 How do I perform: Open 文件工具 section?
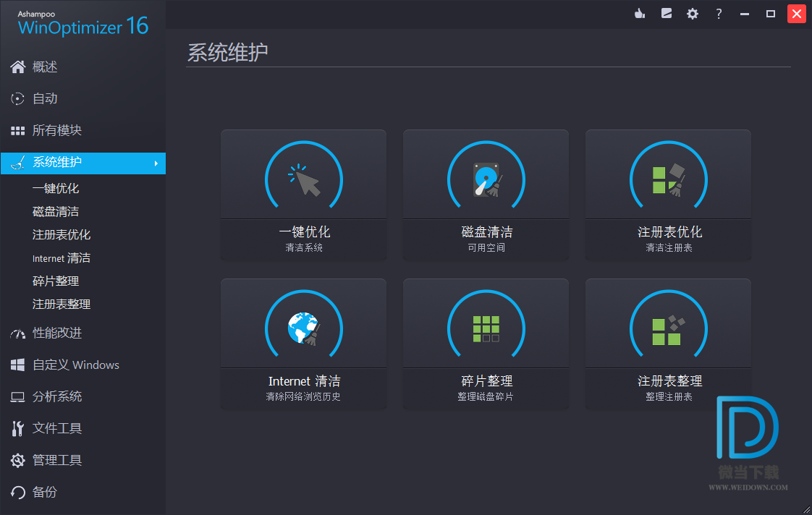57,428
